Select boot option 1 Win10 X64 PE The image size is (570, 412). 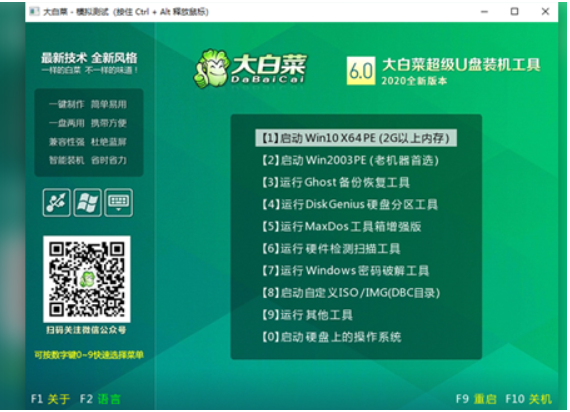pyautogui.click(x=356, y=138)
